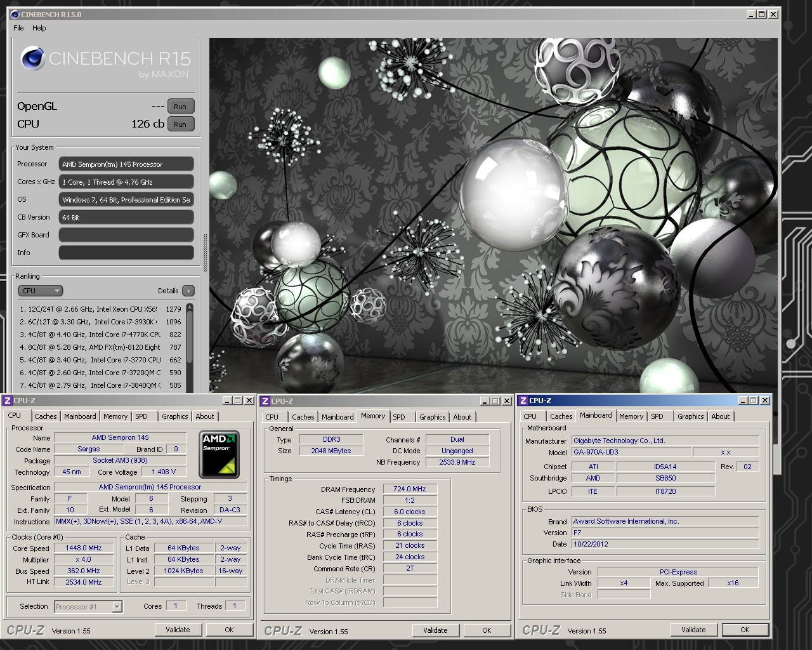
Task: Click the BIOS date 10/22/2012
Action: [665, 544]
